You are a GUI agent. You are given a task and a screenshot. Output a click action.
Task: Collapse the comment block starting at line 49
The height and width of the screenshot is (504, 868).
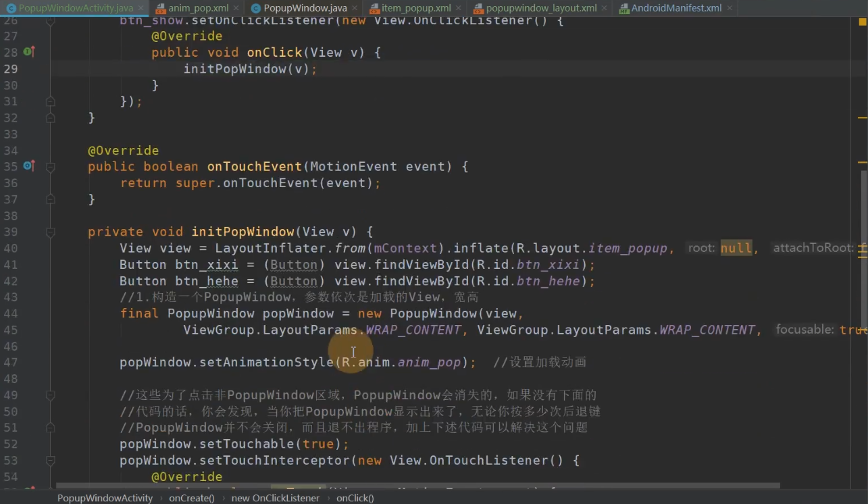pos(50,395)
